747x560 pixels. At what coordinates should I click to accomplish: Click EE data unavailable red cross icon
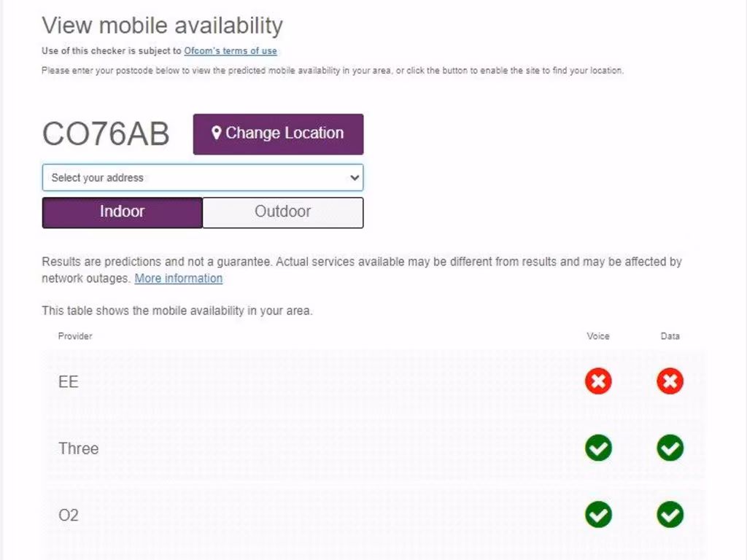click(670, 381)
